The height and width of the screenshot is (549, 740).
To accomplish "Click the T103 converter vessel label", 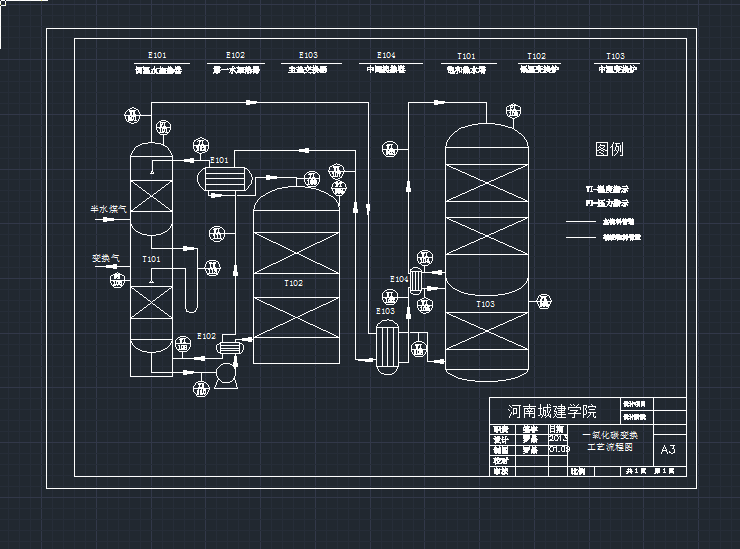I will click(x=485, y=304).
